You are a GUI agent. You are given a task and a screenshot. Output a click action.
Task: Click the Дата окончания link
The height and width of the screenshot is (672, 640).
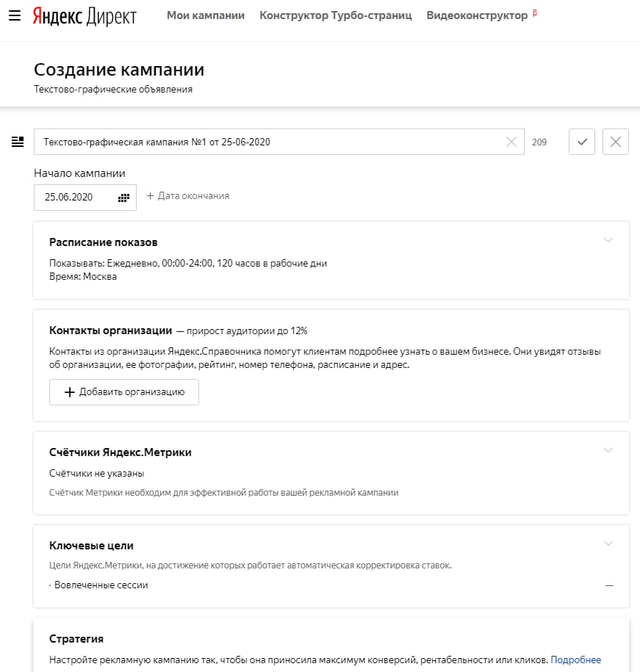coord(193,196)
